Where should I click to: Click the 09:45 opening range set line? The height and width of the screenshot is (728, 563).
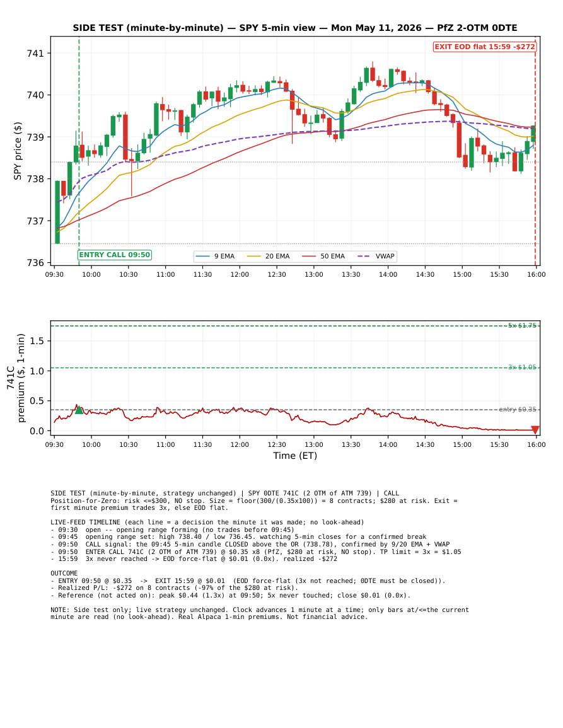238,537
